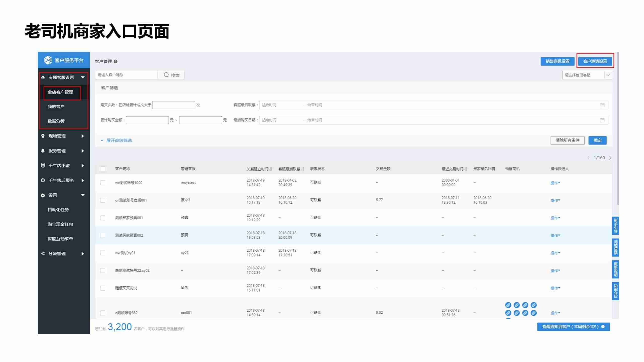Open 智能互动菜单 in sidebar
This screenshot has width=644, height=362.
pos(60,239)
